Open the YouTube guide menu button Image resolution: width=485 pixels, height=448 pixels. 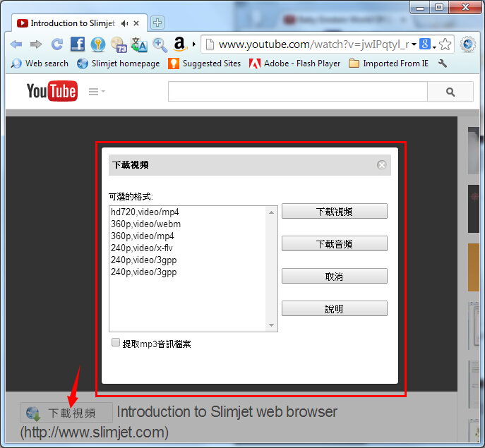pos(97,92)
